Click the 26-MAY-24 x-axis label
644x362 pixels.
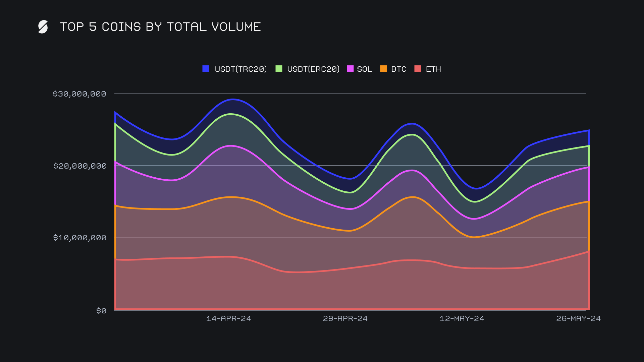(578, 318)
